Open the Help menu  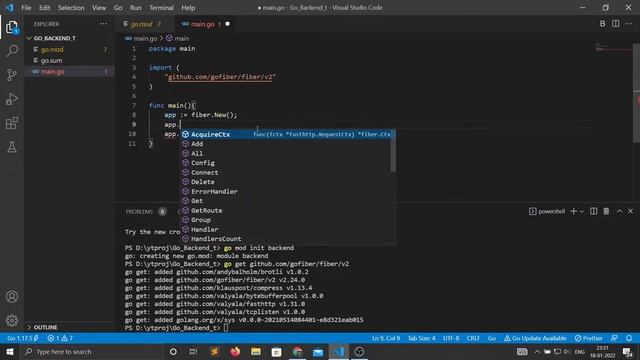tap(188, 8)
